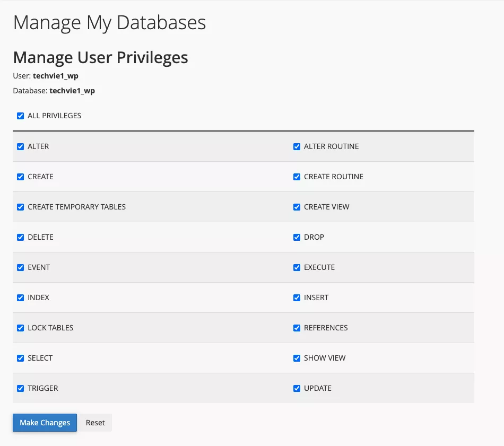This screenshot has width=504, height=446.
Task: Toggle the INDEX privilege checkbox
Action: coord(21,298)
